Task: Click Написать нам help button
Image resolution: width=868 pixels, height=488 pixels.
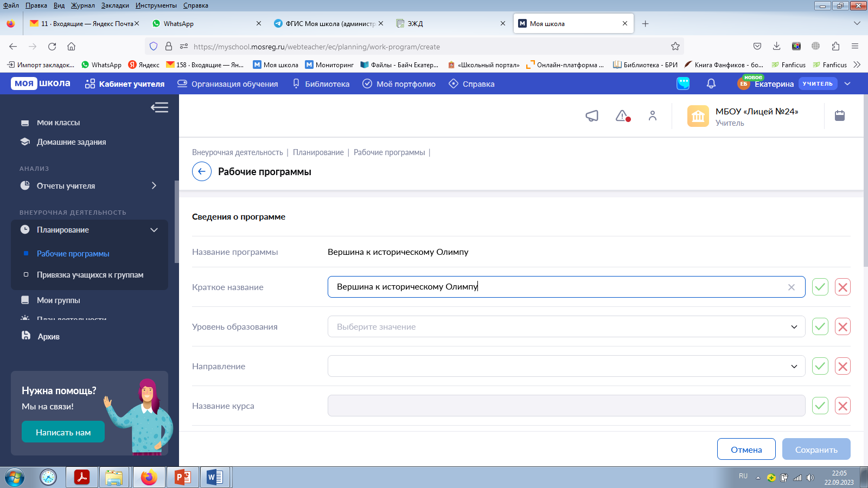Action: click(x=63, y=432)
